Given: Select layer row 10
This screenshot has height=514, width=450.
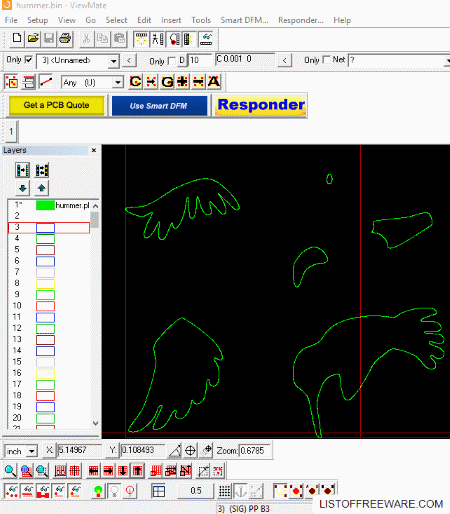Looking at the screenshot, I should [49, 306].
